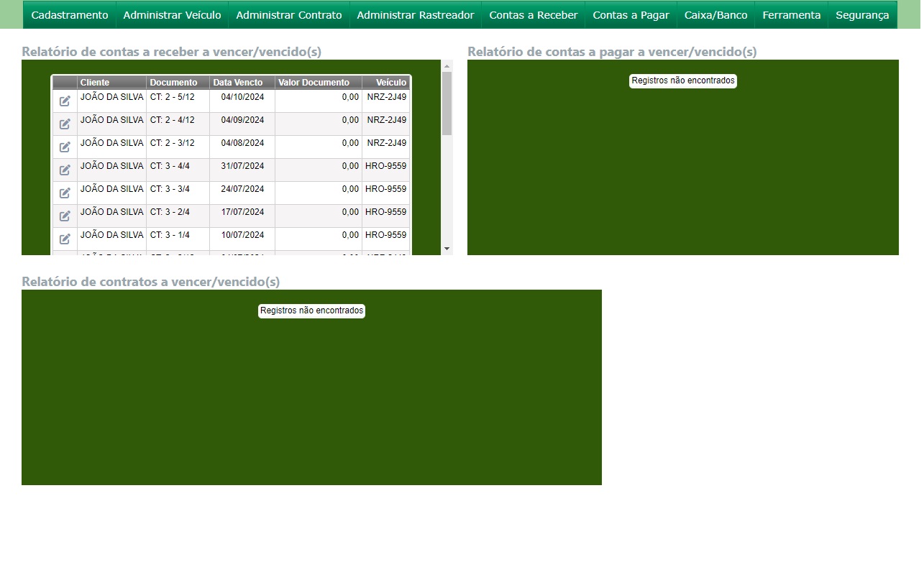Open Administrar Veículo menu
The image size is (924, 575).
[172, 15]
